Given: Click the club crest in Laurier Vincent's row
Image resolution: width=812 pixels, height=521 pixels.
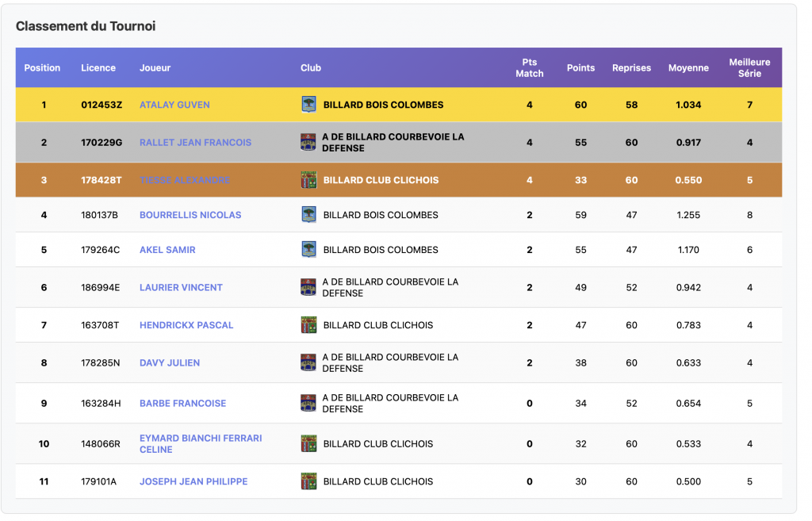Looking at the screenshot, I should point(308,287).
